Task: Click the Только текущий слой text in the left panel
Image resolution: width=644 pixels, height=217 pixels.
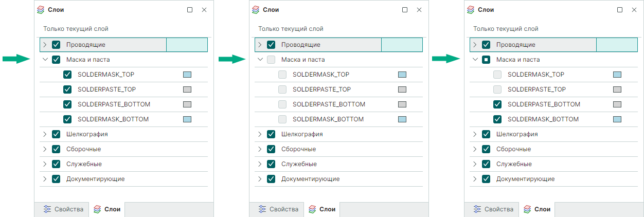Action: [x=76, y=29]
